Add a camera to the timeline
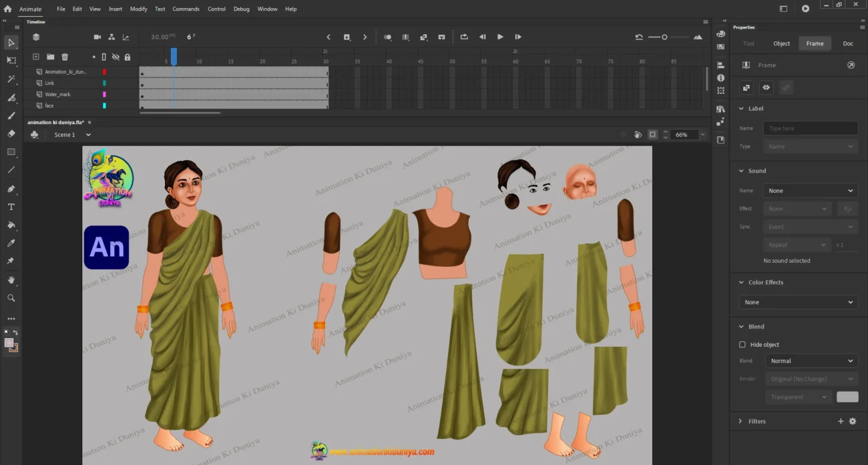The image size is (868, 465). (97, 37)
